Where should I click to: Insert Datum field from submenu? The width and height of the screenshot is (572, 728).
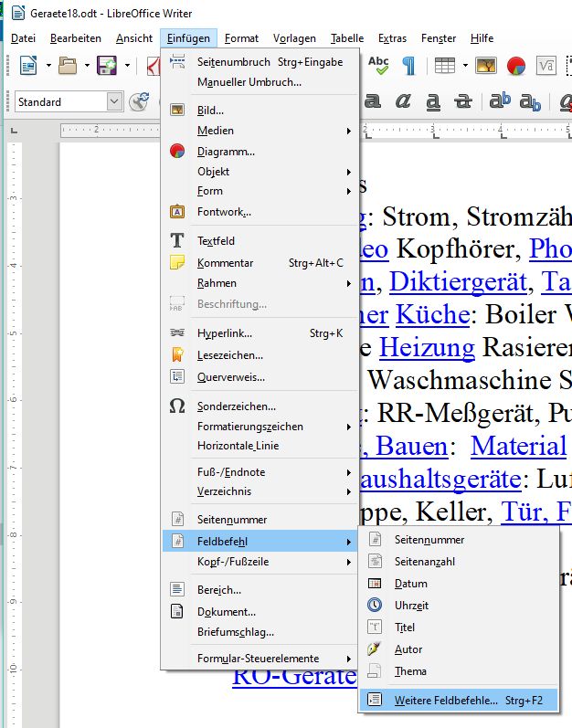point(459,583)
